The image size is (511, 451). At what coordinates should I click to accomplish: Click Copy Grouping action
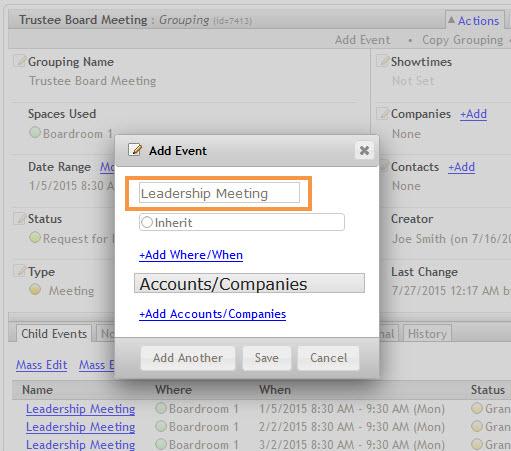(x=462, y=40)
